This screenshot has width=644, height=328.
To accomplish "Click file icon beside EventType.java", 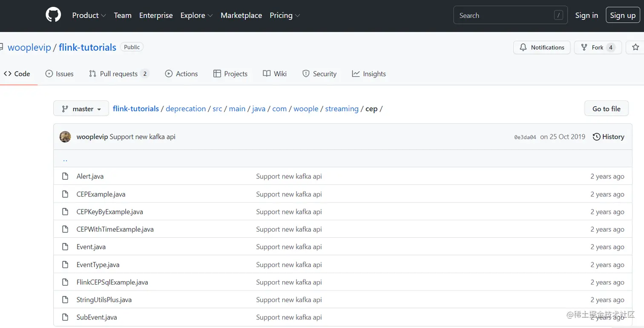I will 65,265.
